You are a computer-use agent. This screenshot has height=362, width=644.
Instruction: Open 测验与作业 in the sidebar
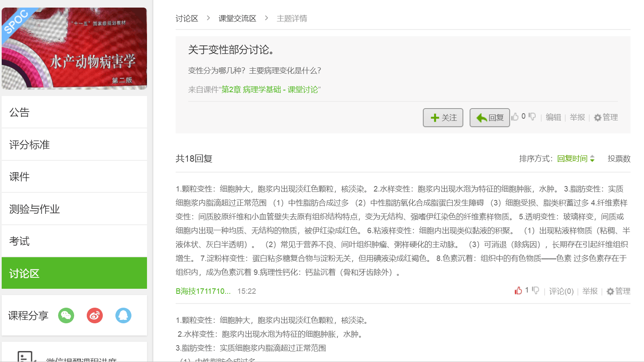74,209
